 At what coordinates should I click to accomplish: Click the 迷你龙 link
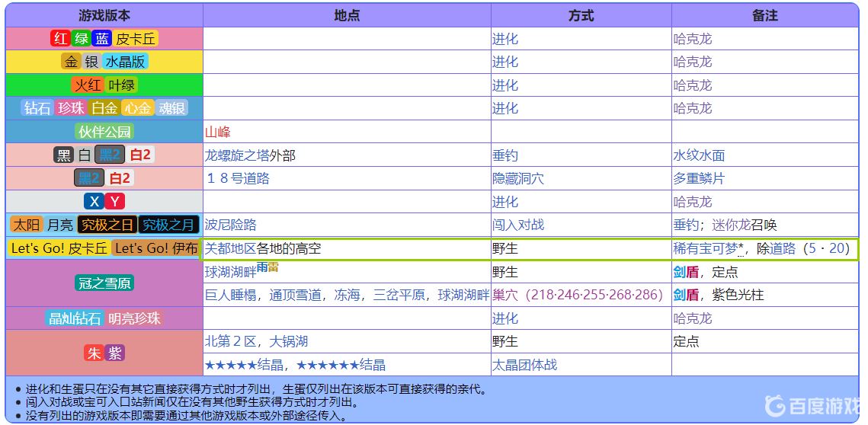732,225
